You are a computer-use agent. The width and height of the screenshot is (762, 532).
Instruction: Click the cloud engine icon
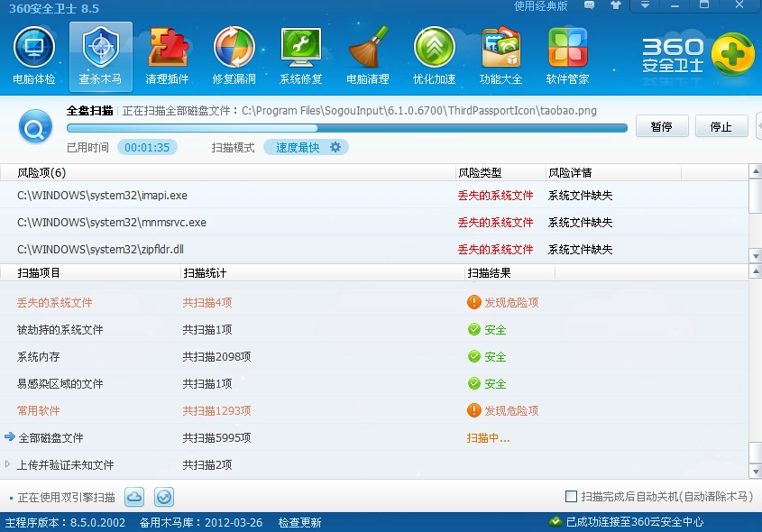click(134, 497)
